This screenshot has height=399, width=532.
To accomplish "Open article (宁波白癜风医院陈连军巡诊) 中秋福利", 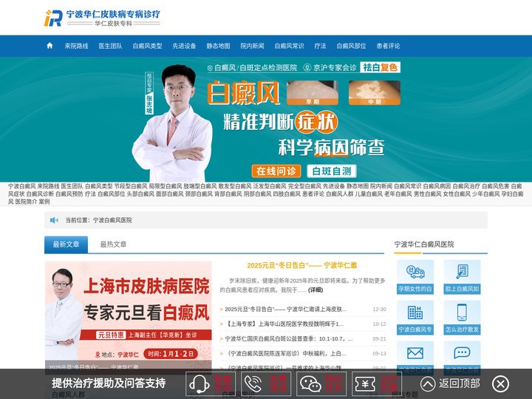I will coord(285,353).
